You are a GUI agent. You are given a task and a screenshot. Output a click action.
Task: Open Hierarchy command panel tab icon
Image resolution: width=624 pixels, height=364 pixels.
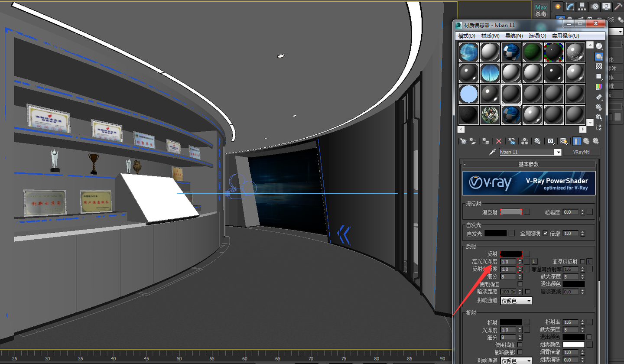pos(582,6)
